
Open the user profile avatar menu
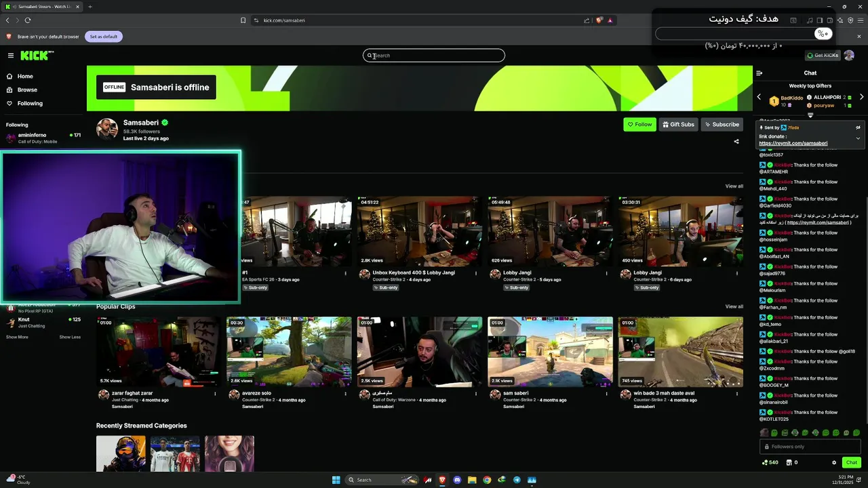pyautogui.click(x=849, y=56)
